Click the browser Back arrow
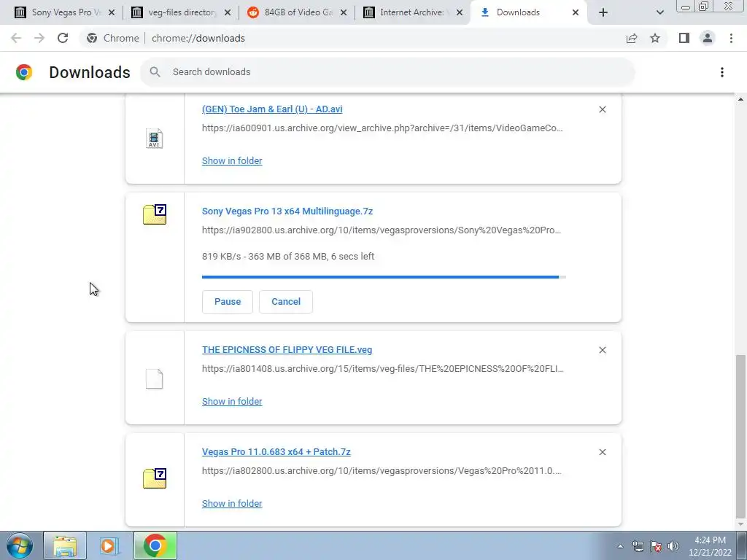Viewport: 747px width, 560px height. (x=16, y=38)
